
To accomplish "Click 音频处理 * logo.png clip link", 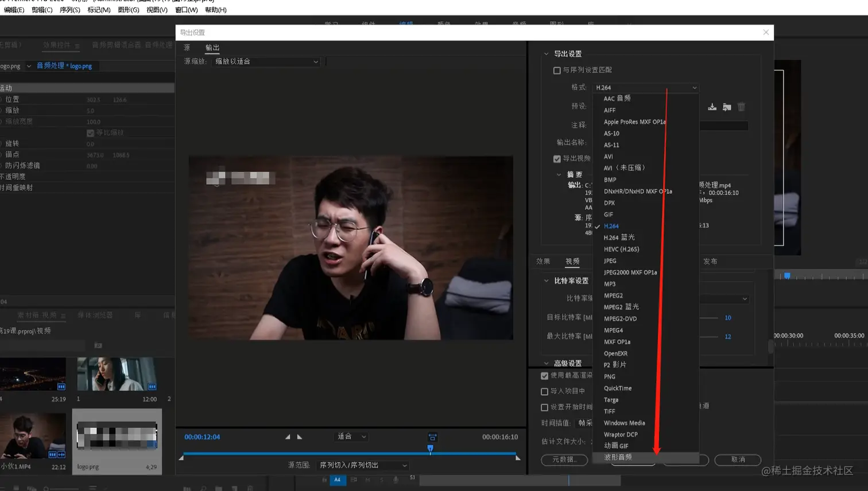I will coord(64,66).
